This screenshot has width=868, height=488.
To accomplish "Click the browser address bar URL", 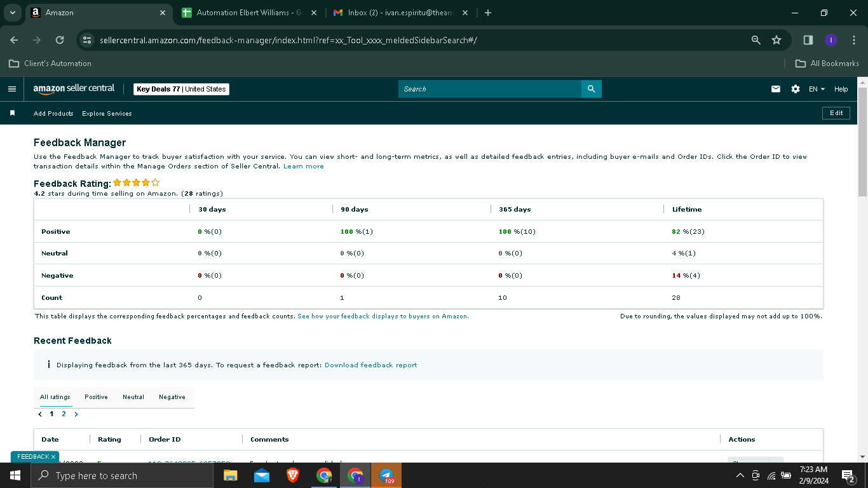I will point(288,40).
